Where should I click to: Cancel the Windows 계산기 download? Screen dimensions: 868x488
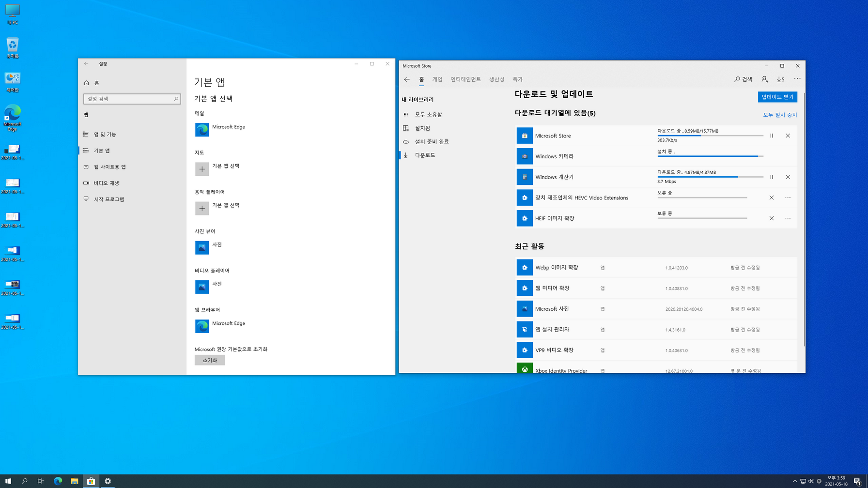coord(788,177)
